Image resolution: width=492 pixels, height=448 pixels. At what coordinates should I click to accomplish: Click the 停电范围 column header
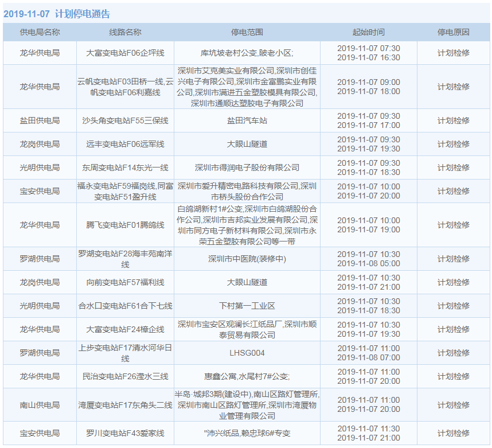pyautogui.click(x=247, y=32)
